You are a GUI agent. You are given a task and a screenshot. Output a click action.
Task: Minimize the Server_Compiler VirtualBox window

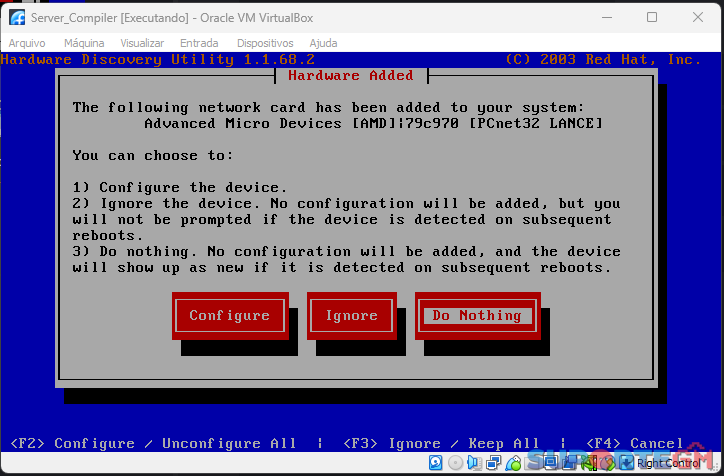607,18
